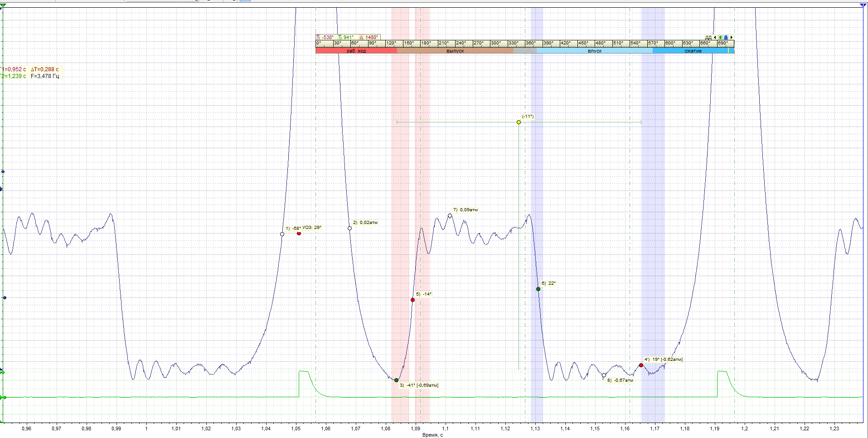Click the 1,05 time axis label

(x=296, y=428)
